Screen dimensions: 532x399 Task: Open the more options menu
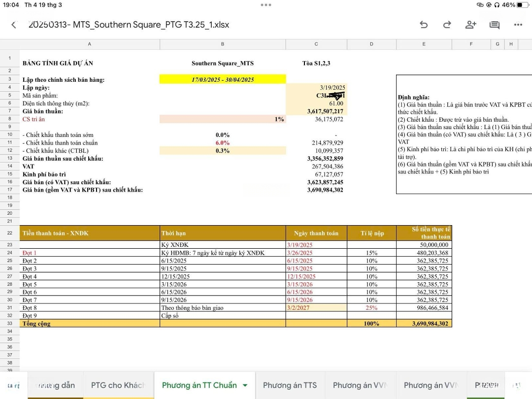(x=518, y=25)
